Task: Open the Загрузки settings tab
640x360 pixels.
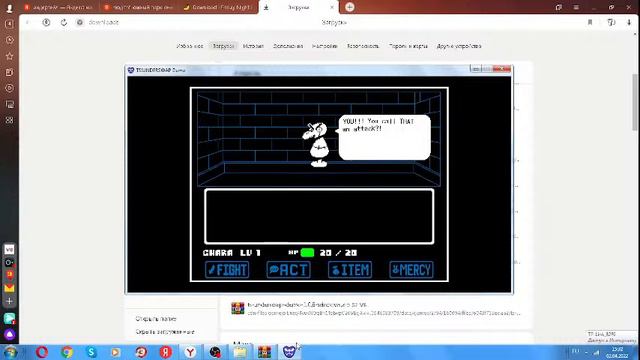Action: (x=224, y=46)
